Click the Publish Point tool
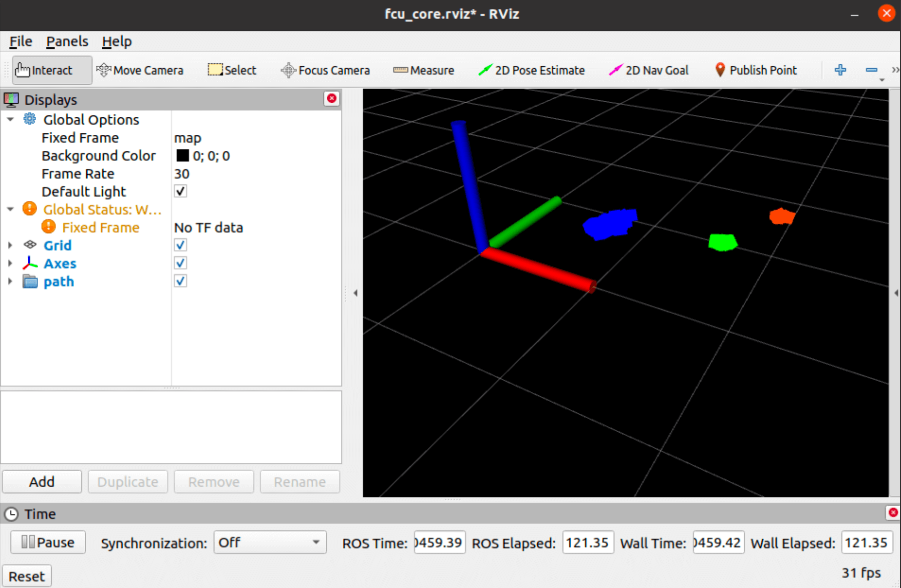Screen dimensions: 901x588 click(756, 71)
